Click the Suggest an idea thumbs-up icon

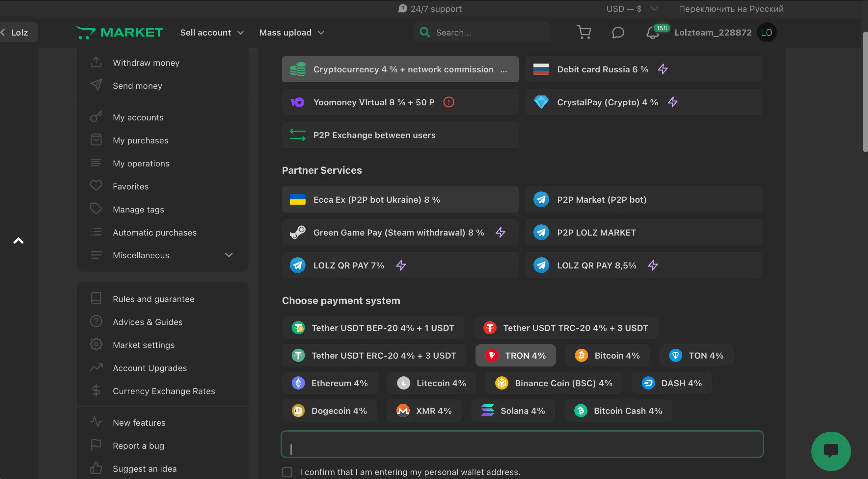tap(96, 468)
